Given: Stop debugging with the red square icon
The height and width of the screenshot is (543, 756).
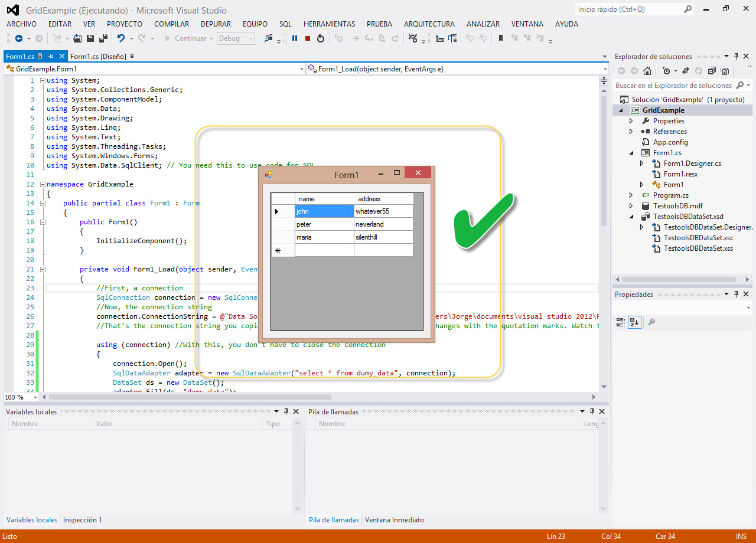Looking at the screenshot, I should [x=308, y=38].
